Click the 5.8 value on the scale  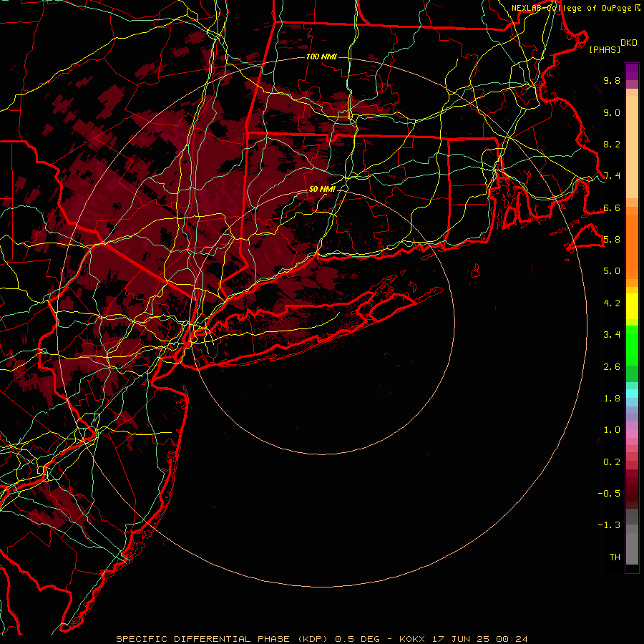pyautogui.click(x=612, y=240)
